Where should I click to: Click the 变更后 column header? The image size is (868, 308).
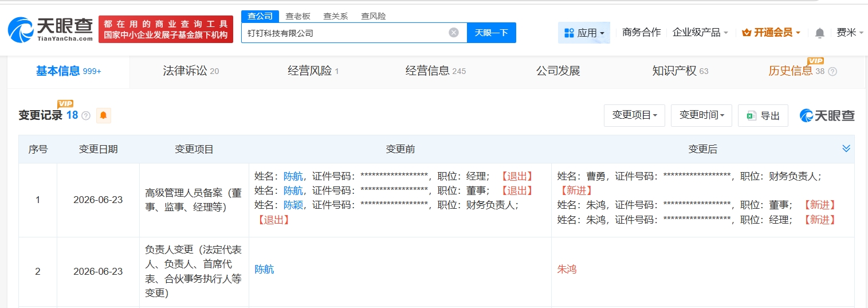click(702, 149)
